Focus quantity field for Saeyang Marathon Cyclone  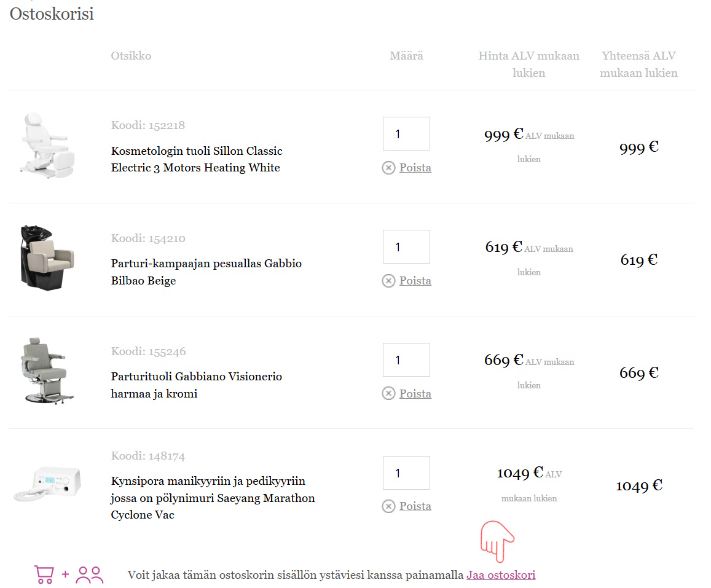coord(406,473)
